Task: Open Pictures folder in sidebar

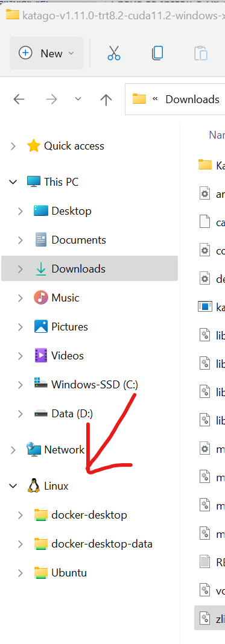Action: [69, 326]
